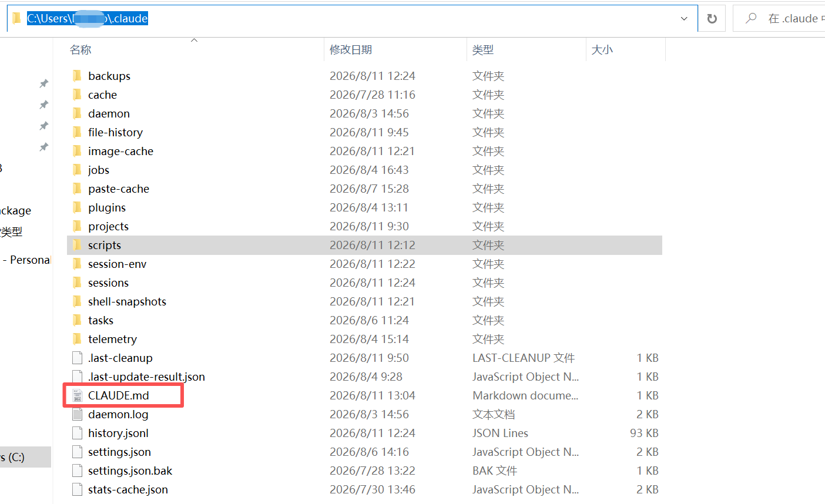Sort files by the 类型 column header

(x=483, y=50)
